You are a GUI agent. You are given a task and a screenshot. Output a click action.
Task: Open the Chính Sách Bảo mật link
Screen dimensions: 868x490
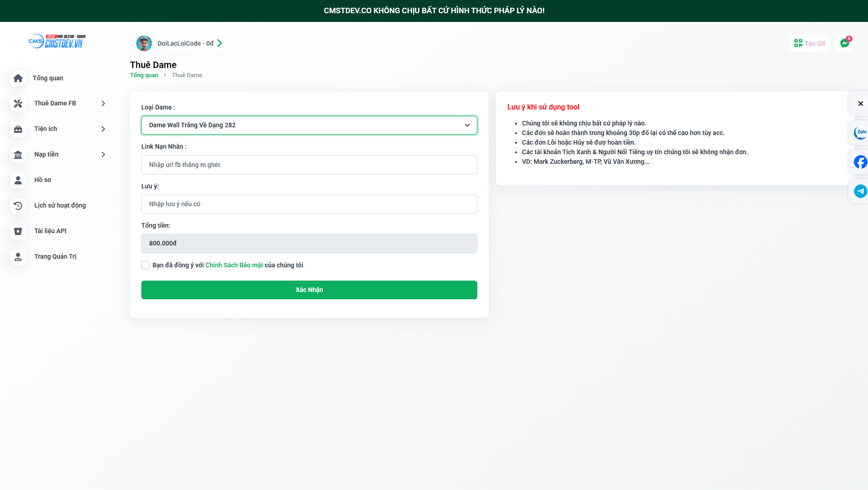tap(234, 265)
